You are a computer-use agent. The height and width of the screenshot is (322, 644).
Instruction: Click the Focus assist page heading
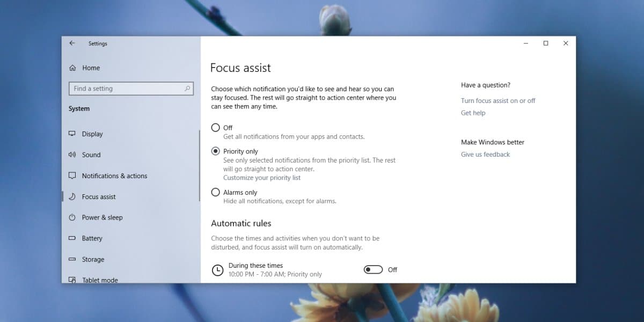point(240,68)
